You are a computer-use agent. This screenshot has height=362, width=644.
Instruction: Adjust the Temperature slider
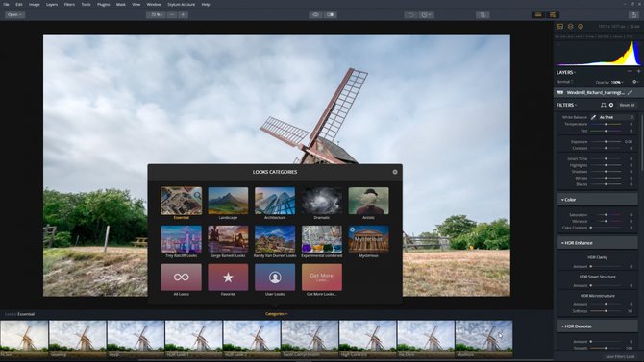606,124
